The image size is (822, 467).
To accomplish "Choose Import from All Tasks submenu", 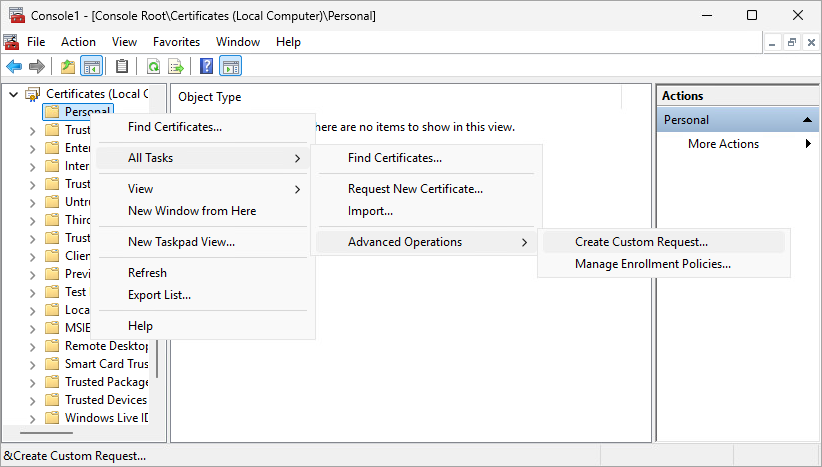I will pos(370,211).
